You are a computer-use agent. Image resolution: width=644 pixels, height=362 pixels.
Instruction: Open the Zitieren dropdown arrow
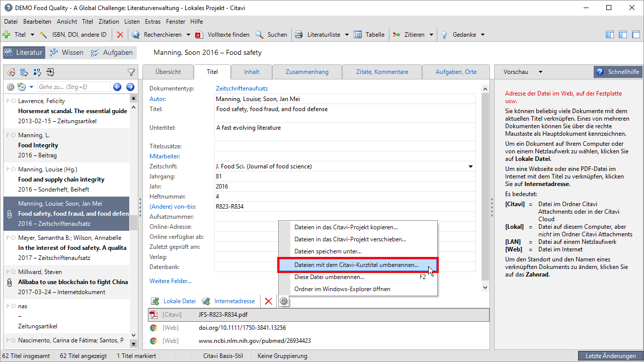(x=431, y=35)
